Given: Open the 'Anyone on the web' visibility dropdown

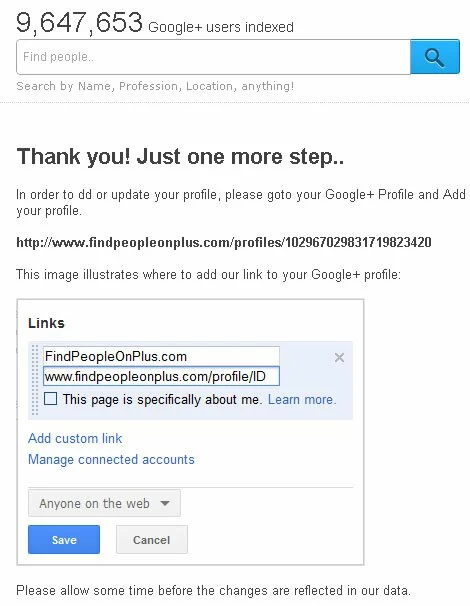Looking at the screenshot, I should (x=104, y=503).
